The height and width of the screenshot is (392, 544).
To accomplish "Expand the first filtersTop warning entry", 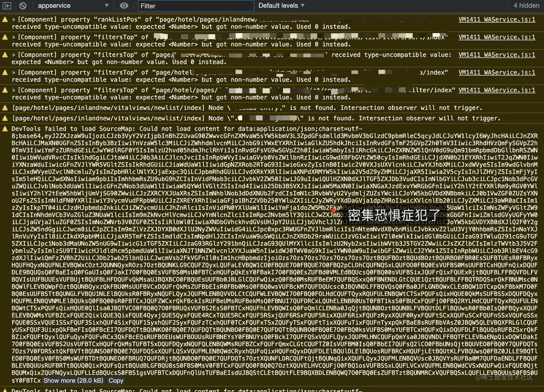I will pyautogui.click(x=14, y=37).
